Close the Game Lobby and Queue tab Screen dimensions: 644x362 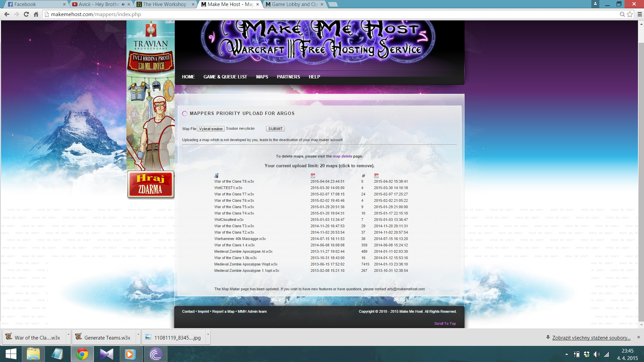tap(322, 4)
